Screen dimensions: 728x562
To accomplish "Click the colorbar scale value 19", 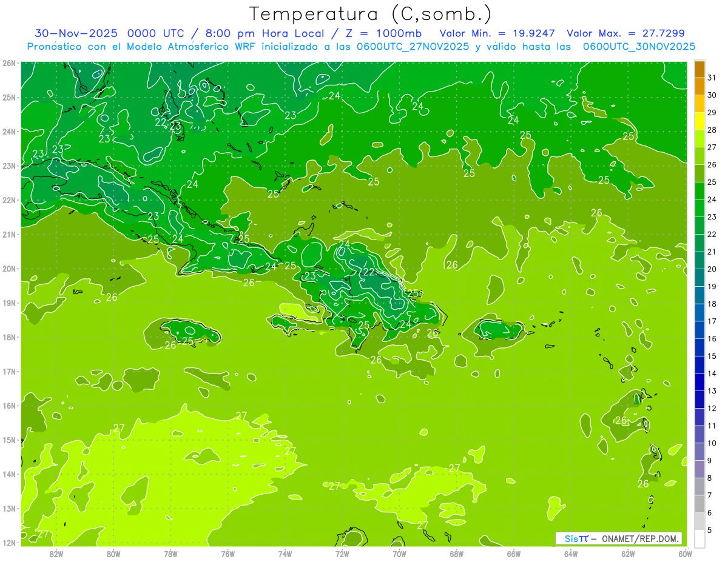I will point(712,286).
